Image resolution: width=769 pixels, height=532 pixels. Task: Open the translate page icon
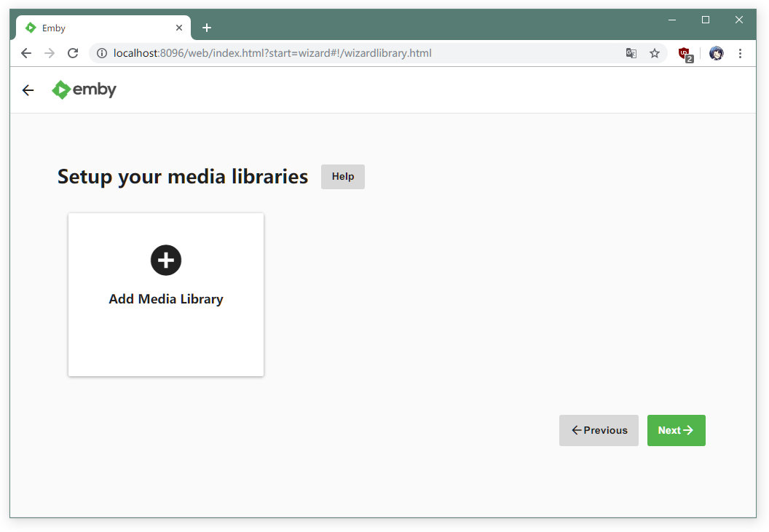[631, 53]
